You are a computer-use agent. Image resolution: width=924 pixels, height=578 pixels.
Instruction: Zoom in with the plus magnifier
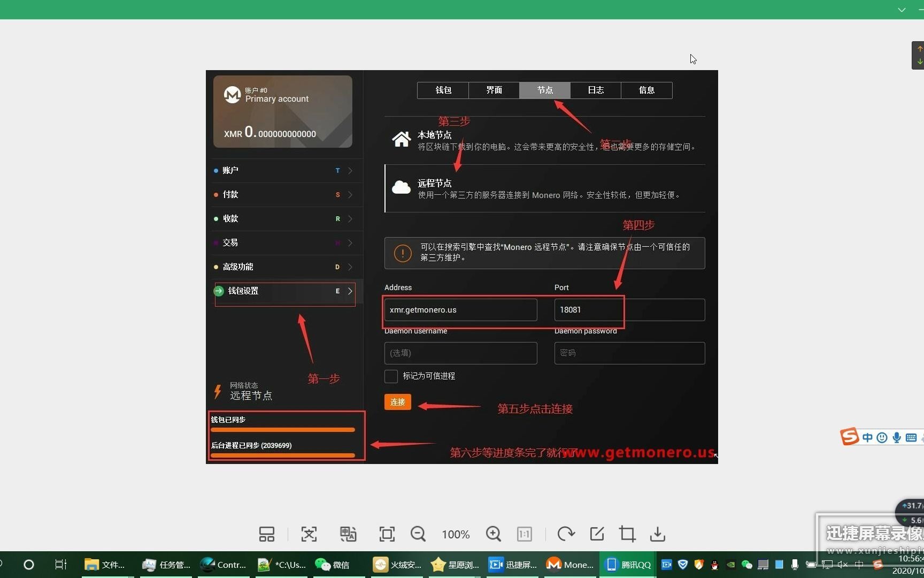tap(493, 534)
